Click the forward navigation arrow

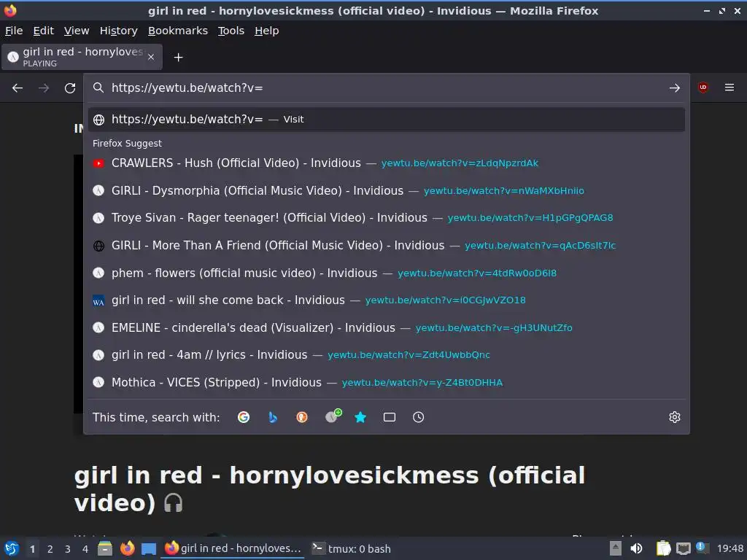[44, 88]
